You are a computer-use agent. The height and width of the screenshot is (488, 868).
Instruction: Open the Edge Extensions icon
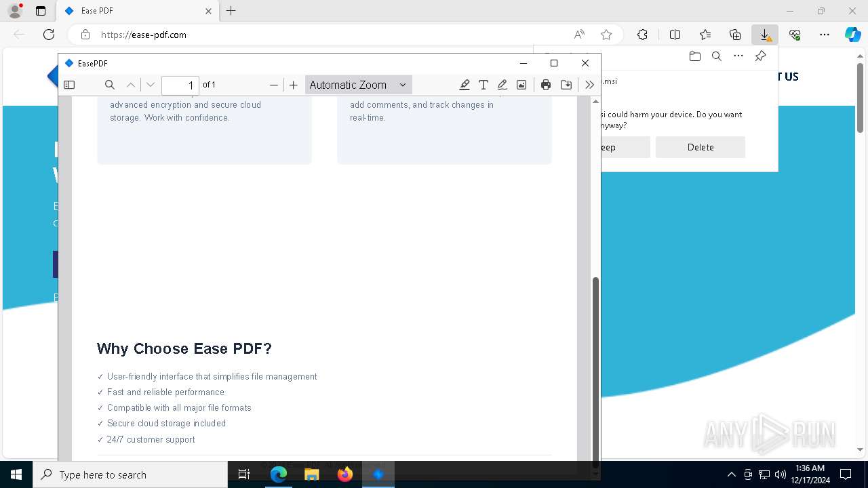[x=642, y=35]
